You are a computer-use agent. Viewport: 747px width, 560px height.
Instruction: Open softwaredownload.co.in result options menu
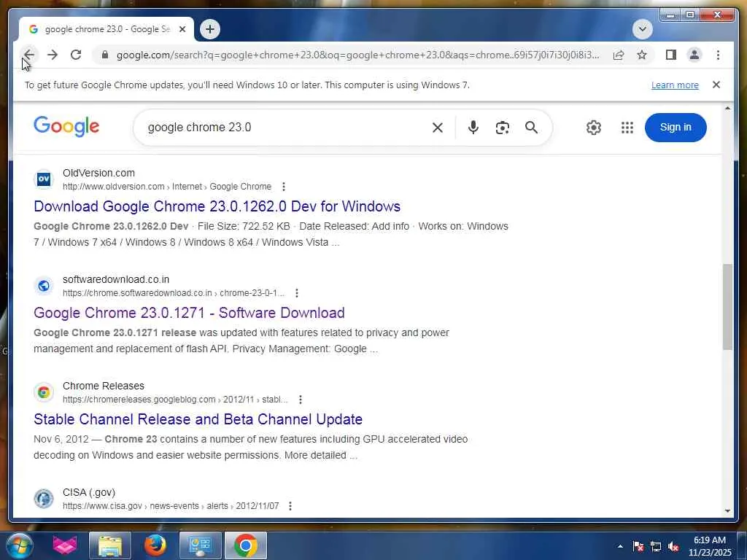tap(297, 293)
